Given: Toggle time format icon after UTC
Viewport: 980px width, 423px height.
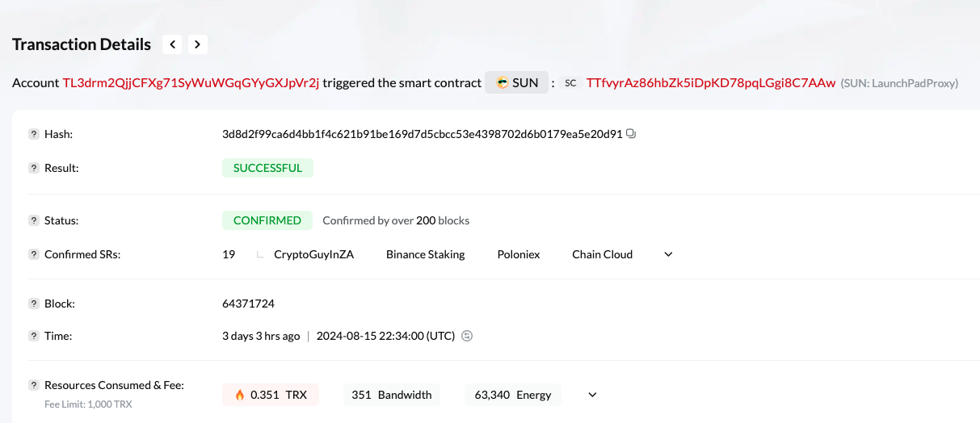Looking at the screenshot, I should 467,336.
